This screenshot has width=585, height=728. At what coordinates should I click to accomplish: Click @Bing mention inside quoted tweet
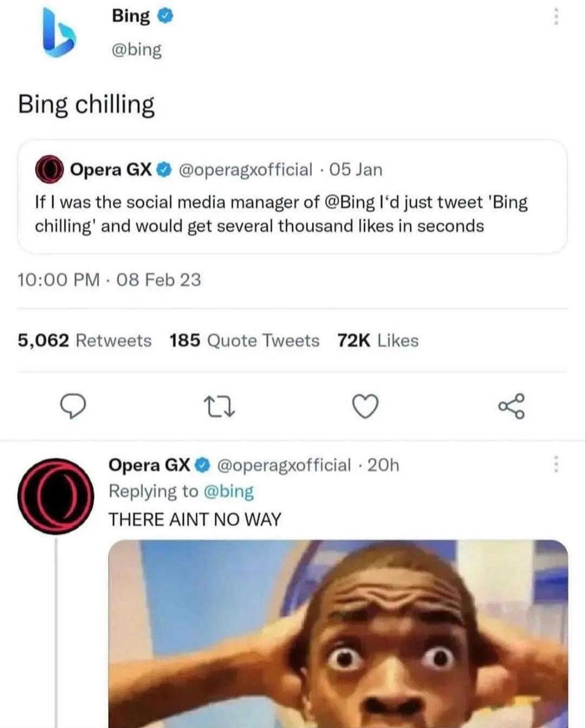pyautogui.click(x=350, y=202)
